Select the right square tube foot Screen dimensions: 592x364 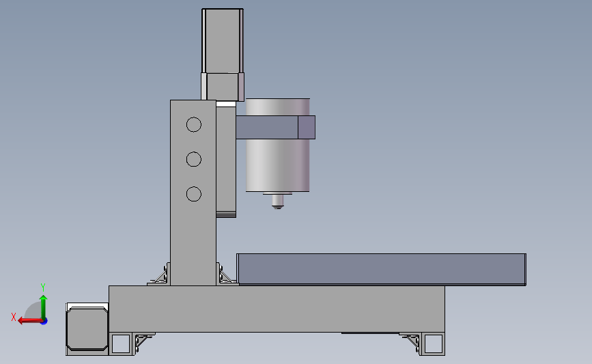(433, 344)
